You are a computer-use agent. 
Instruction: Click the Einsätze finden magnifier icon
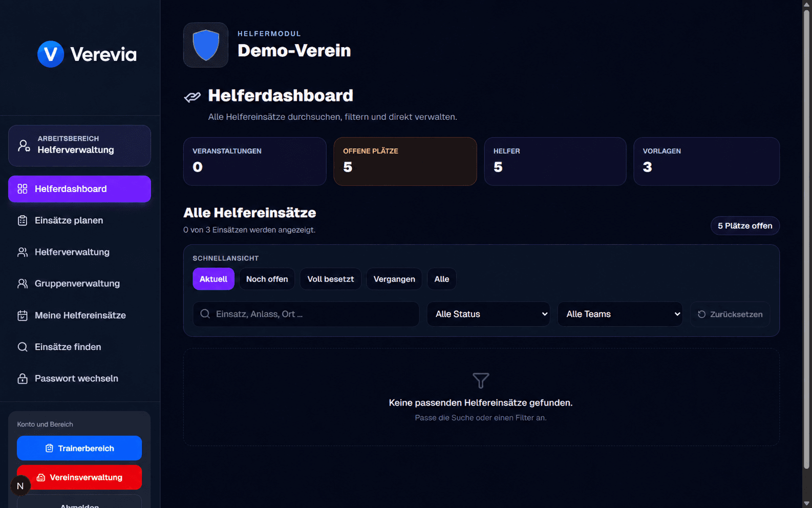point(23,347)
